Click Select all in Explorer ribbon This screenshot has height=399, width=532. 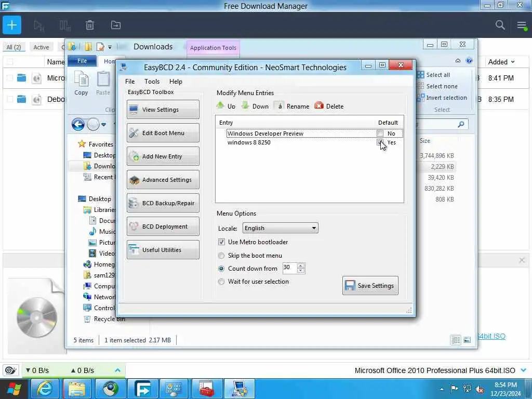[434, 75]
